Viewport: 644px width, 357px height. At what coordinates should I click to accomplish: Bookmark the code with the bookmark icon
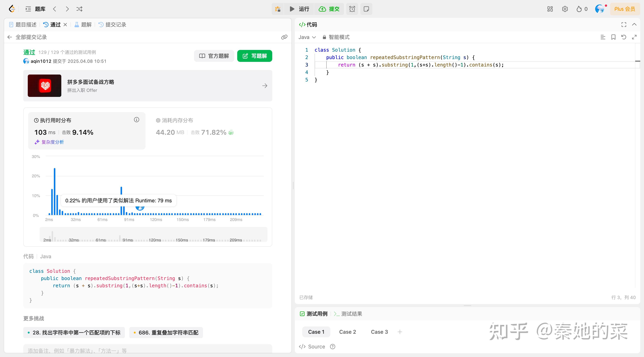tap(613, 37)
